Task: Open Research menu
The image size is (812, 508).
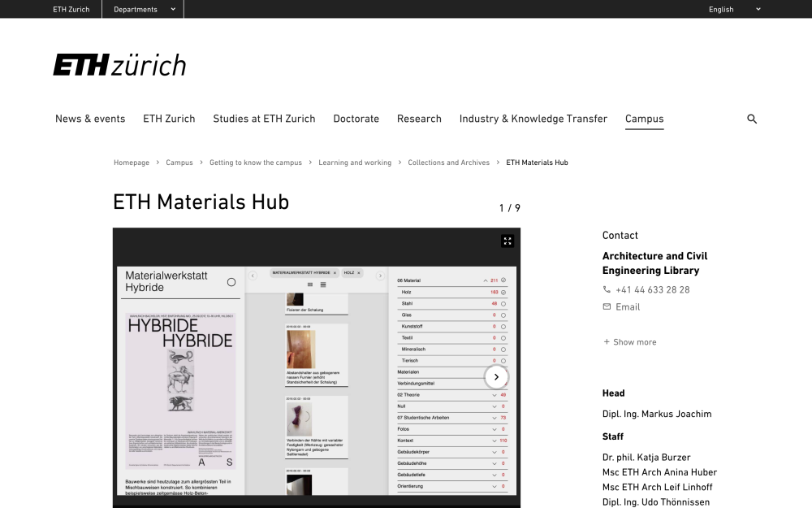Action: 419,119
